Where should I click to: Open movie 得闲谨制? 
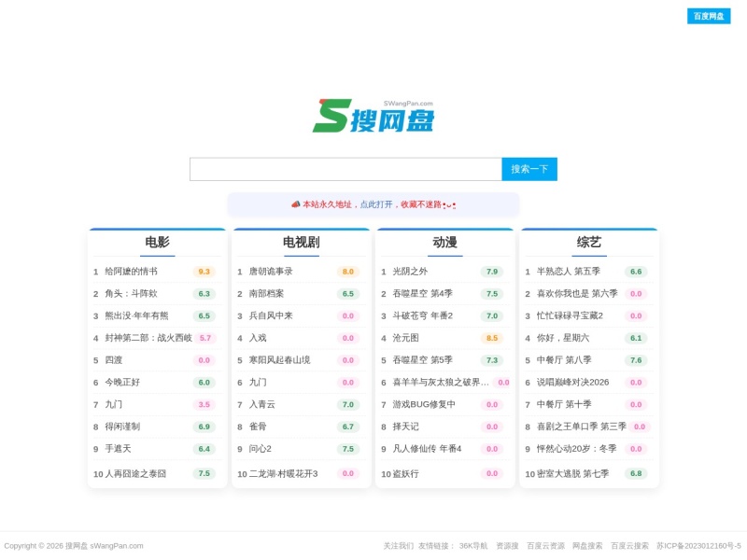(122, 427)
